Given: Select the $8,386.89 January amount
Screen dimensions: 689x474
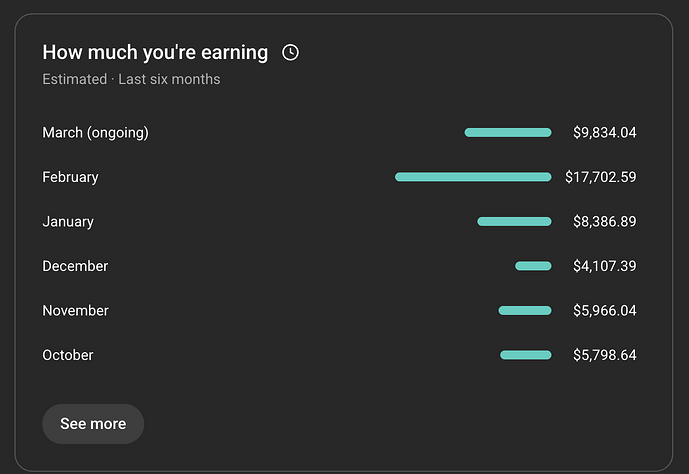Looking at the screenshot, I should point(605,221).
